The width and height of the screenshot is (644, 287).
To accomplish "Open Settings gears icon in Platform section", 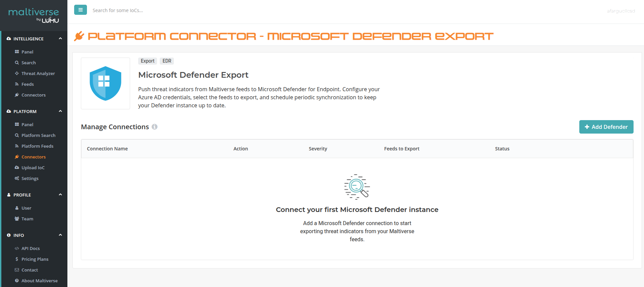I will coord(17,178).
